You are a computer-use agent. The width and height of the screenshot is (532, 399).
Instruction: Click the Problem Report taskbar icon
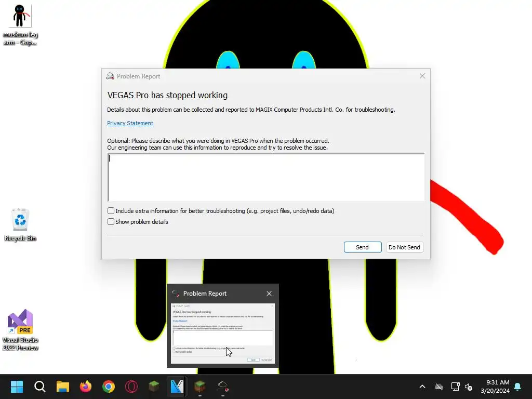[x=222, y=387]
